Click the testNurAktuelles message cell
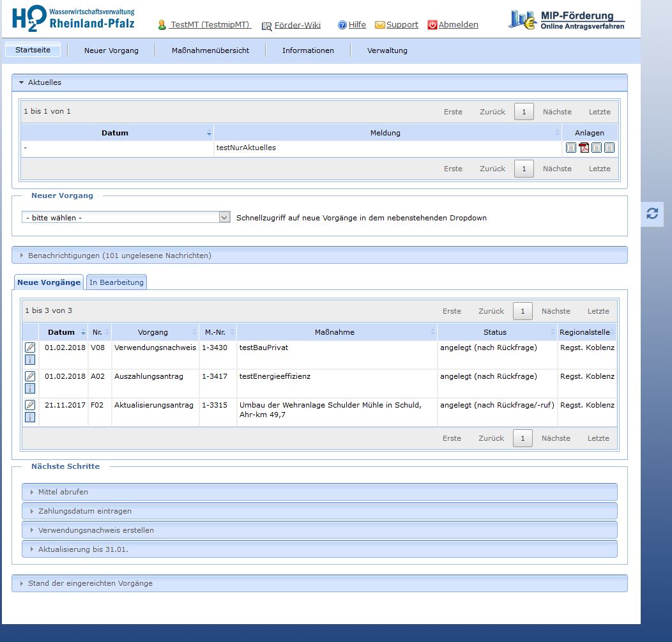The width and height of the screenshot is (672, 642). click(x=388, y=148)
